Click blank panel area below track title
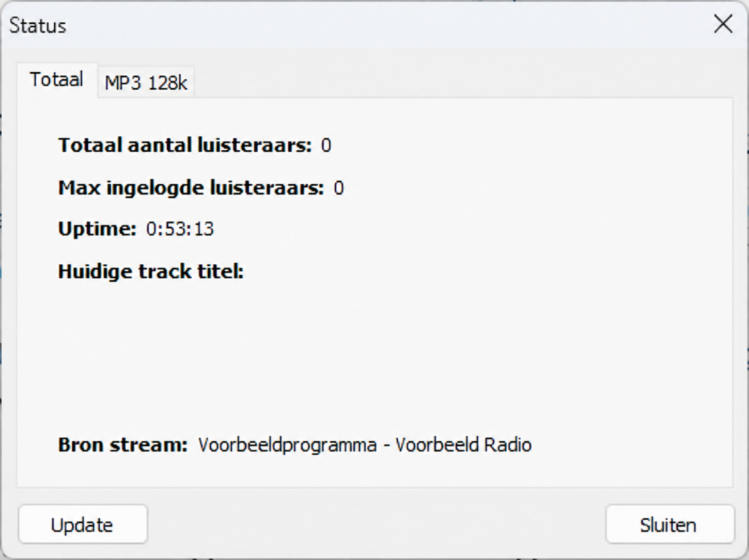The width and height of the screenshot is (749, 560). [x=374, y=356]
